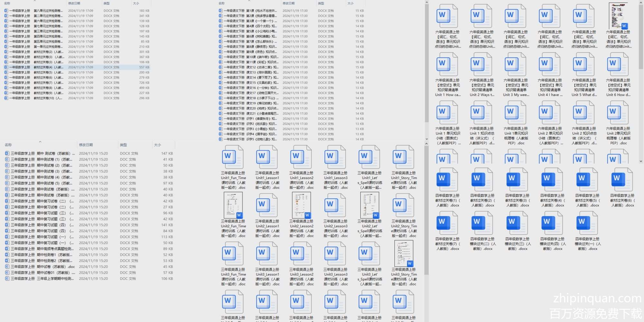644x322 pixels.
Task: Pick the Unit3_Let's_Spell 课时训练 Word icon
Action: coord(369,253)
